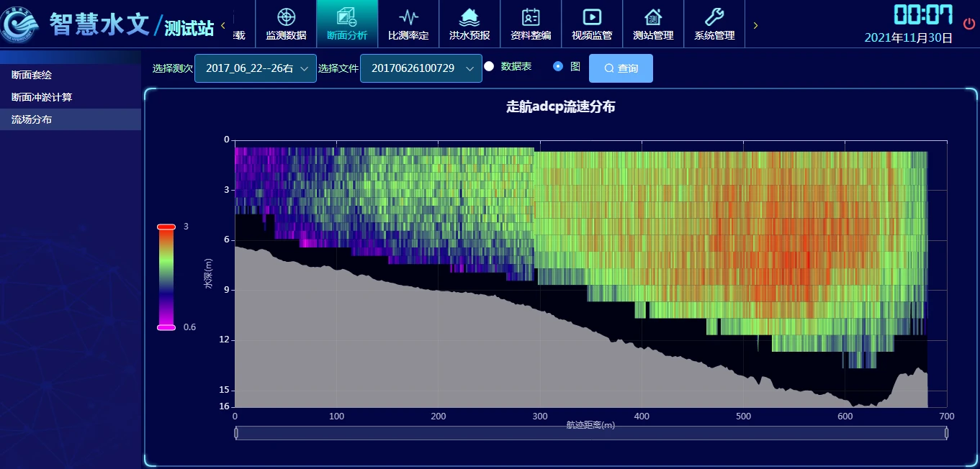Expand the 选择文件 file dropdown

[x=421, y=68]
